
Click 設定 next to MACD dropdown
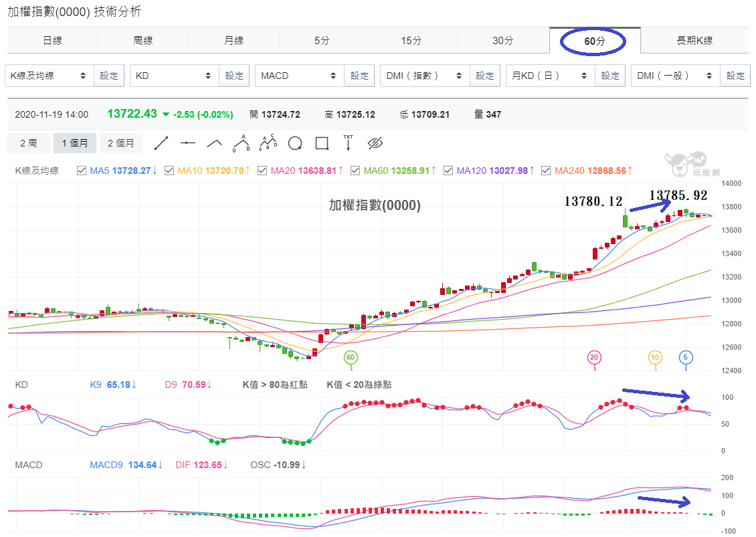click(x=360, y=76)
